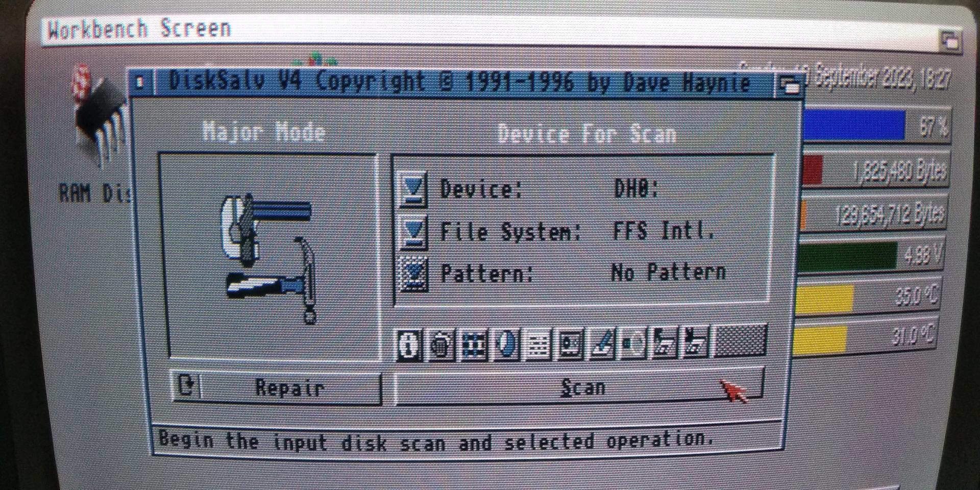Click the 'Device:' label
980x490 pixels.
[x=481, y=189]
